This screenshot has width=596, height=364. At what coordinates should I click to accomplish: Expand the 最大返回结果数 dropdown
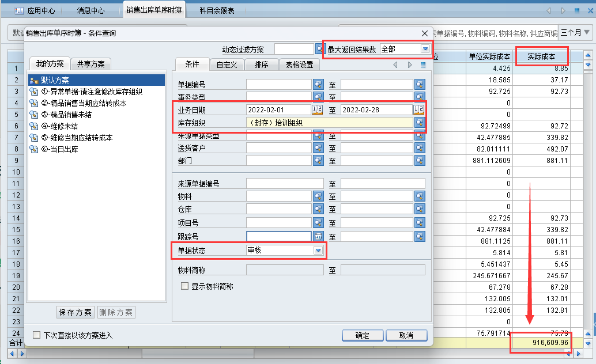pyautogui.click(x=425, y=50)
